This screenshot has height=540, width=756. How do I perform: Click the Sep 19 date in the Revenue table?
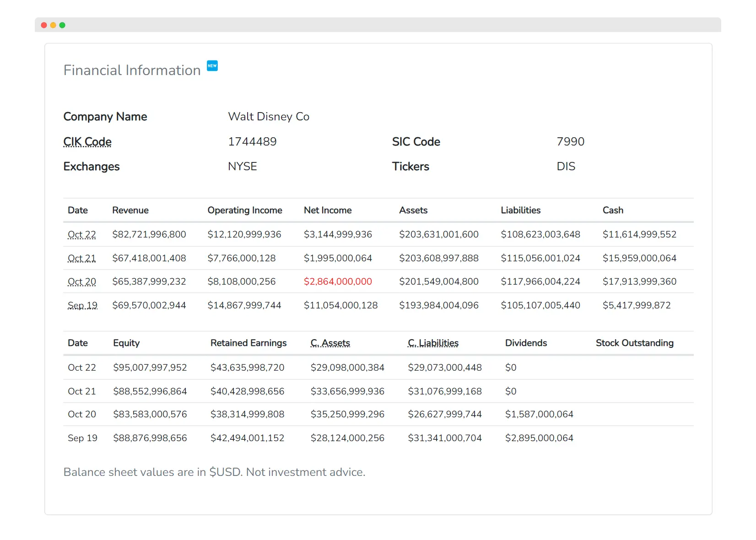coord(82,305)
